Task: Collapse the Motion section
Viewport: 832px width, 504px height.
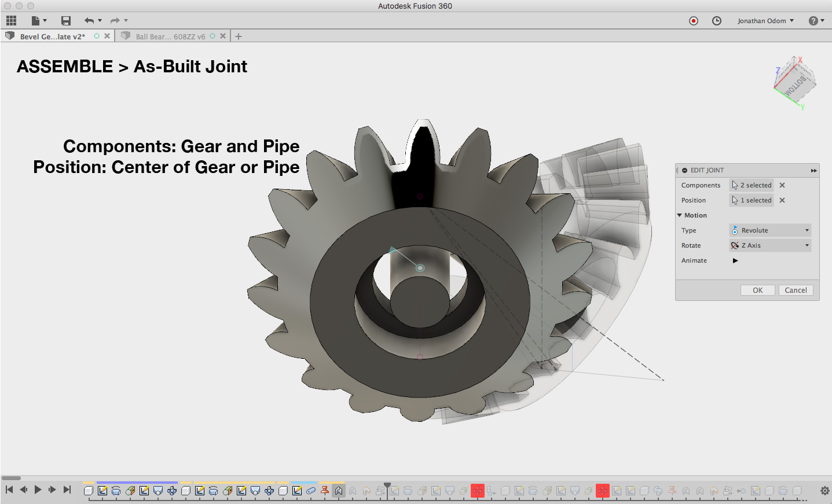Action: [680, 215]
